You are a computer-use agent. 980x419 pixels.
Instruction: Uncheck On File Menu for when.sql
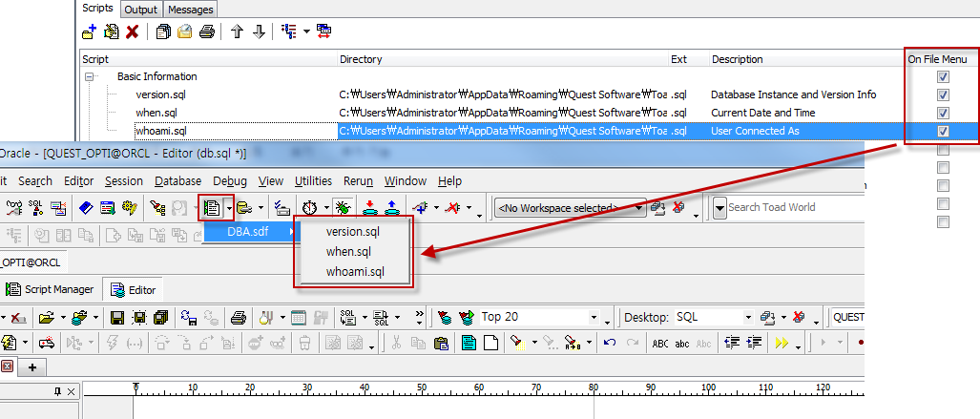tap(943, 113)
